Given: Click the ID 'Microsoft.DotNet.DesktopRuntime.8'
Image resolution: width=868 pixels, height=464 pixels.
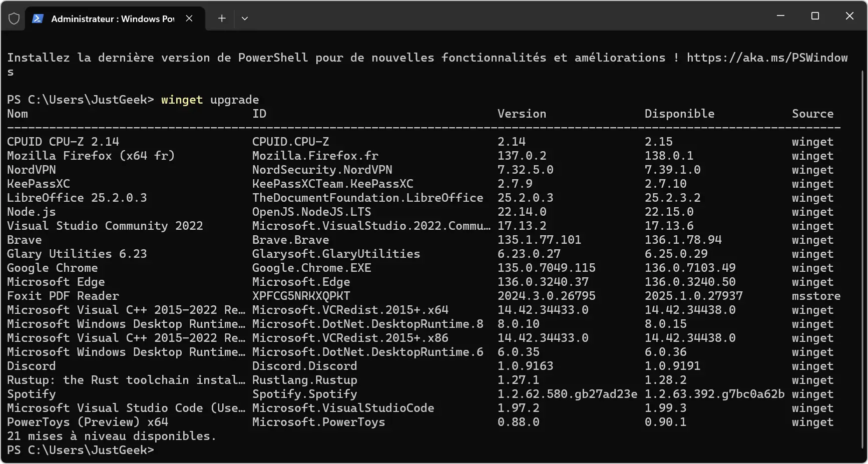Looking at the screenshot, I should [x=368, y=324].
